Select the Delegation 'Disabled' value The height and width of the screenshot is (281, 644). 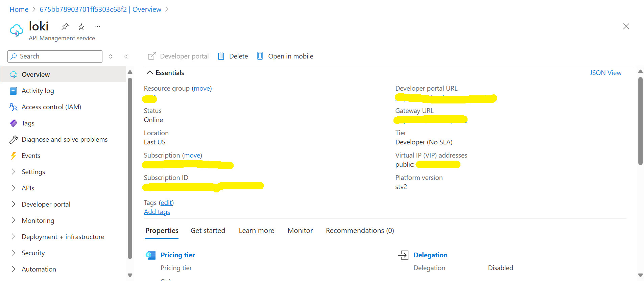500,268
